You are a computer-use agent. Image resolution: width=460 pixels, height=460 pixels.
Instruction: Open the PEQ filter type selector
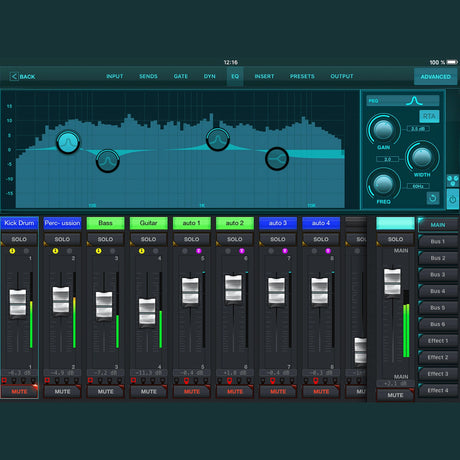pos(403,101)
